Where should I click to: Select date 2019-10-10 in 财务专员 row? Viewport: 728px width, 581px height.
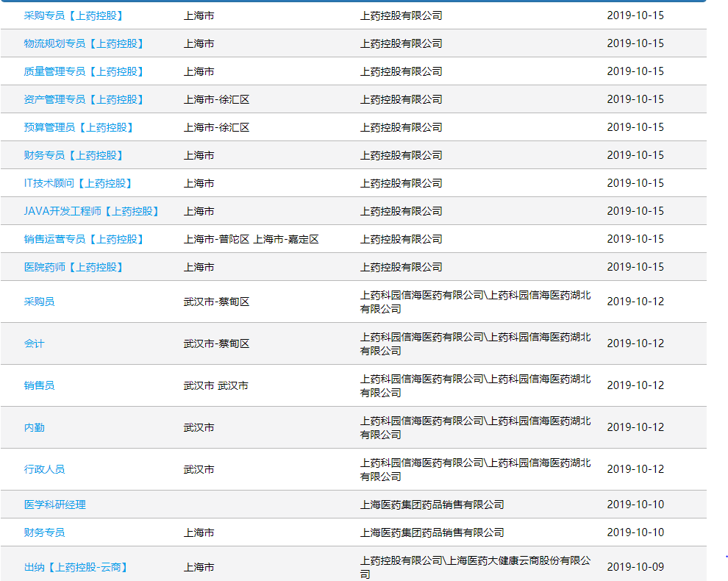pyautogui.click(x=635, y=532)
